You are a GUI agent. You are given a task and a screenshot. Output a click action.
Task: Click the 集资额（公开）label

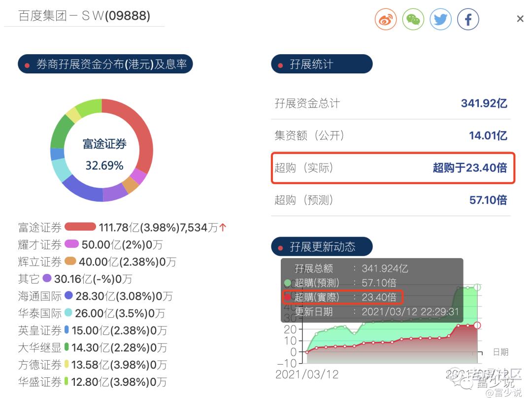pos(309,135)
